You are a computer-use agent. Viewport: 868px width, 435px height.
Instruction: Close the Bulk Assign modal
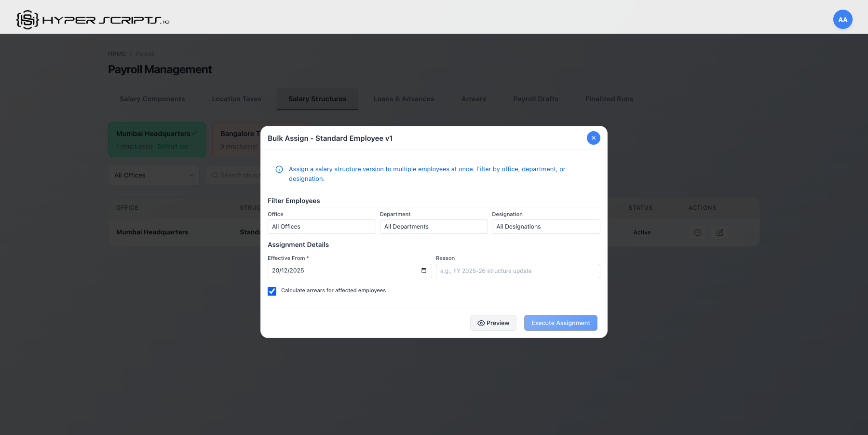pyautogui.click(x=593, y=138)
